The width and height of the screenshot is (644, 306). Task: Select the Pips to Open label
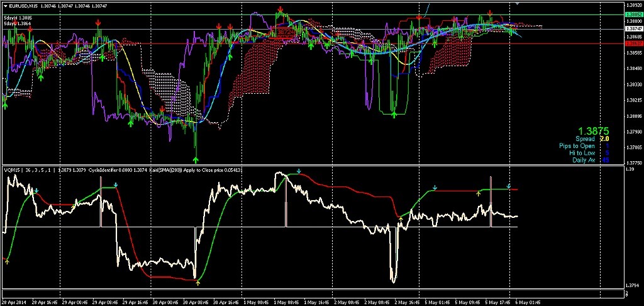pyautogui.click(x=577, y=146)
